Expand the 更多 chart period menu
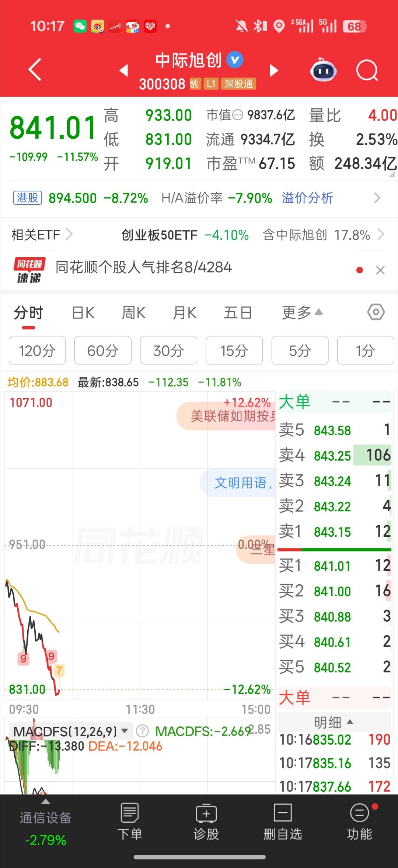This screenshot has width=398, height=868. point(302,313)
